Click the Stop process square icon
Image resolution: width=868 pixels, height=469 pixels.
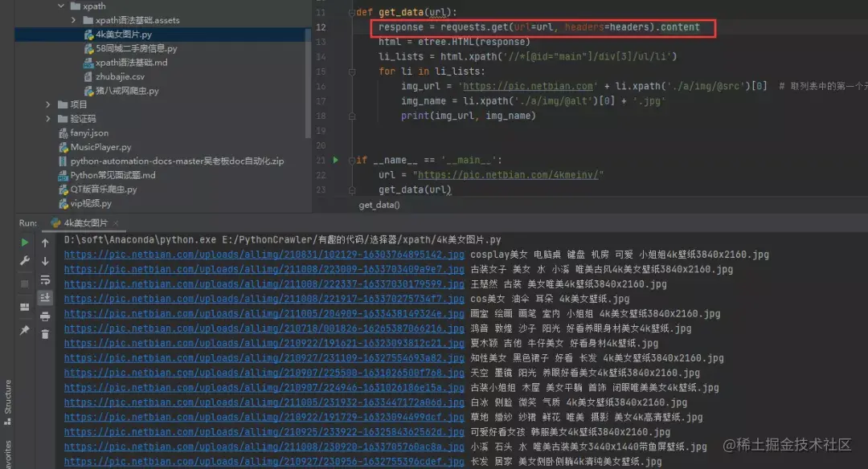(24, 283)
